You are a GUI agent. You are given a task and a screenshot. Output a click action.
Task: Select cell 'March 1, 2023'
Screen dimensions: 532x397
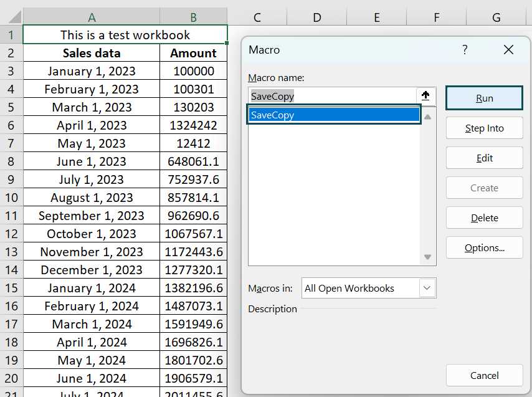[92, 107]
